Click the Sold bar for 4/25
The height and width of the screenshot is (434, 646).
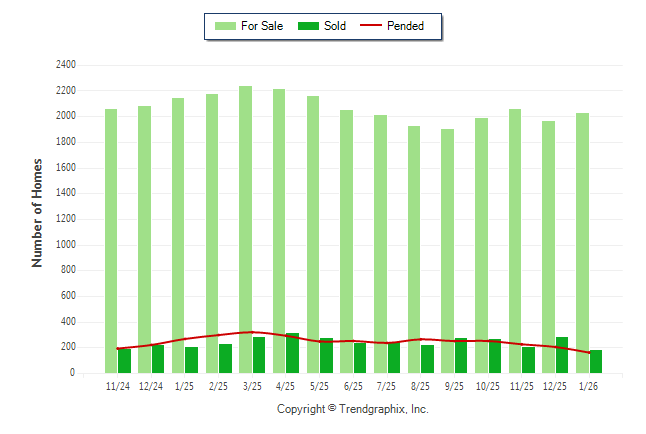292,353
